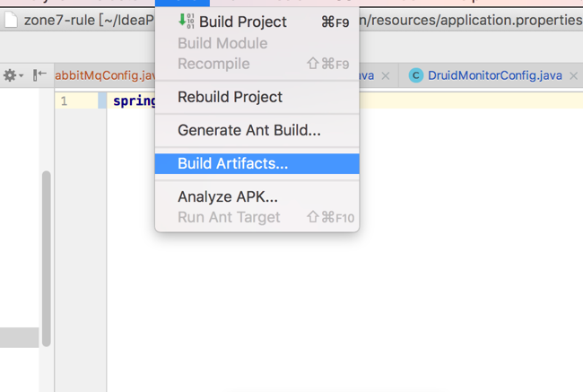This screenshot has height=392, width=583.
Task: Click the document icon in title bar
Action: 10,20
